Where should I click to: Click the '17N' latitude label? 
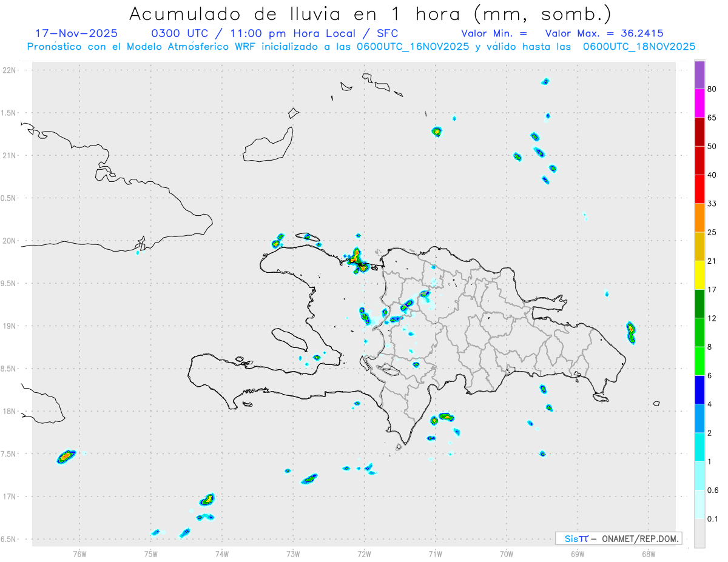[x=10, y=497]
